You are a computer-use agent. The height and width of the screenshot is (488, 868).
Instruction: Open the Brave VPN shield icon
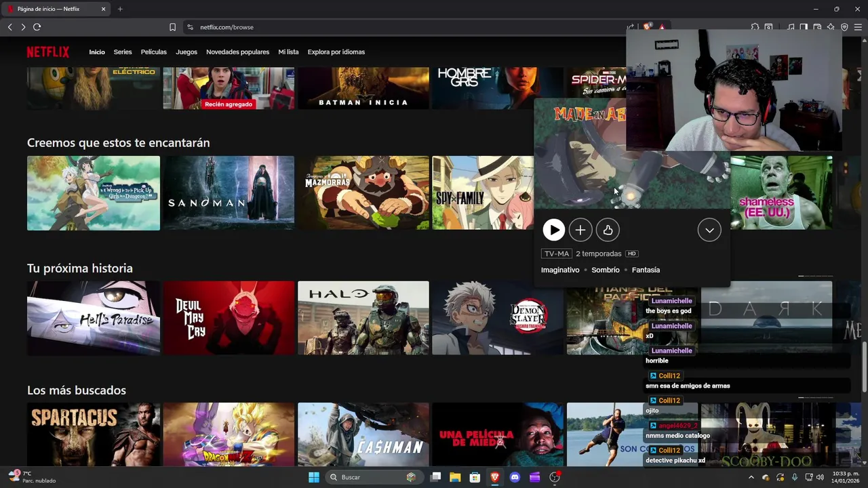pyautogui.click(x=844, y=27)
